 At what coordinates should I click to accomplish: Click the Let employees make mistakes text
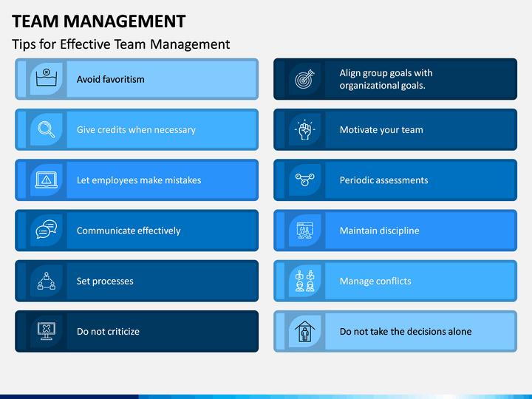(x=139, y=180)
